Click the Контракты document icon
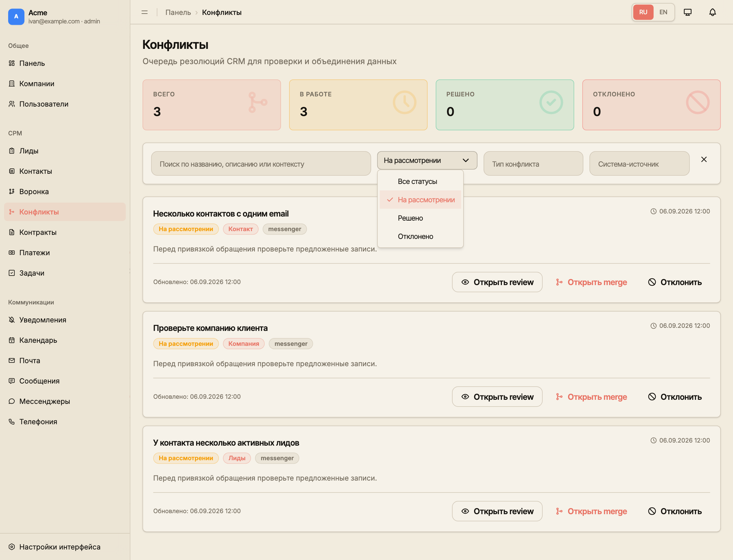733x560 pixels. tap(12, 232)
